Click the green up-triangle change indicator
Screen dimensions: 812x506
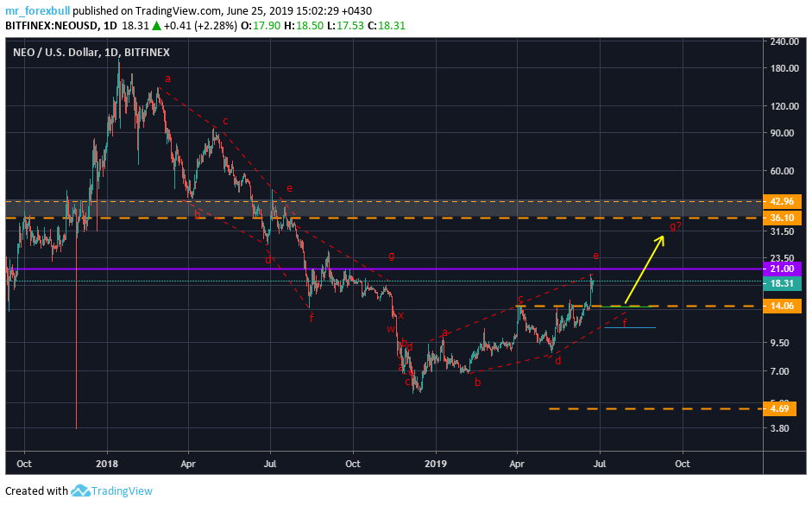pos(156,25)
